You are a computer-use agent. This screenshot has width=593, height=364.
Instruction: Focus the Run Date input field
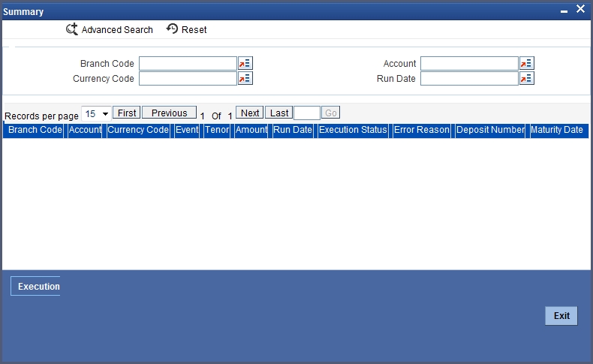pyautogui.click(x=469, y=78)
